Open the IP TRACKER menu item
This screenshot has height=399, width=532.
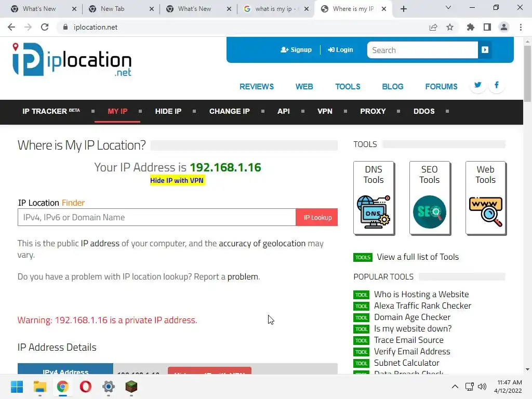pos(51,111)
